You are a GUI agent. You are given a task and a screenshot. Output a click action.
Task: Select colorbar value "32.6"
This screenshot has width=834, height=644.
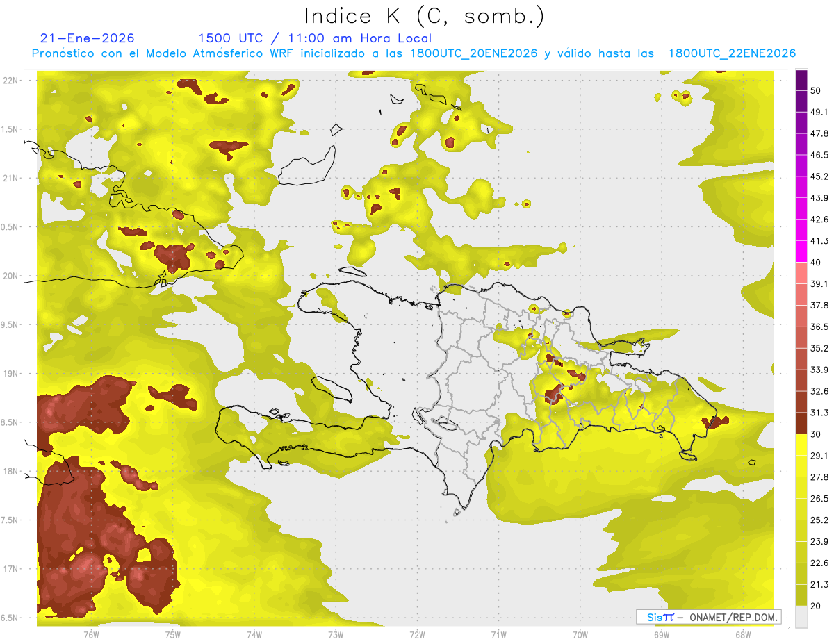(x=819, y=391)
